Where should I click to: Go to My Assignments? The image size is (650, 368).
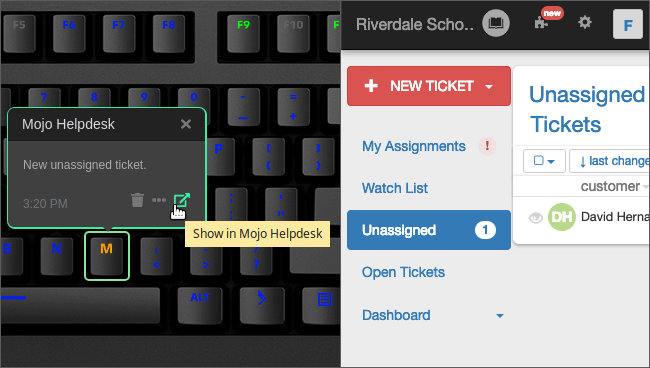click(414, 146)
